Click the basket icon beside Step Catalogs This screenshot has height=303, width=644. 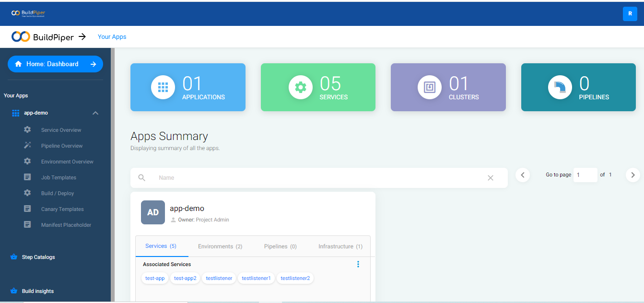14,257
